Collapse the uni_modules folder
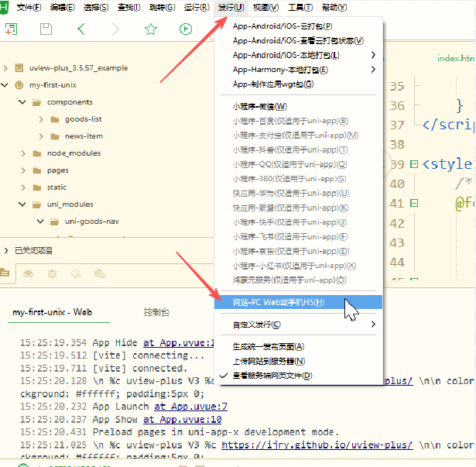 (22, 204)
